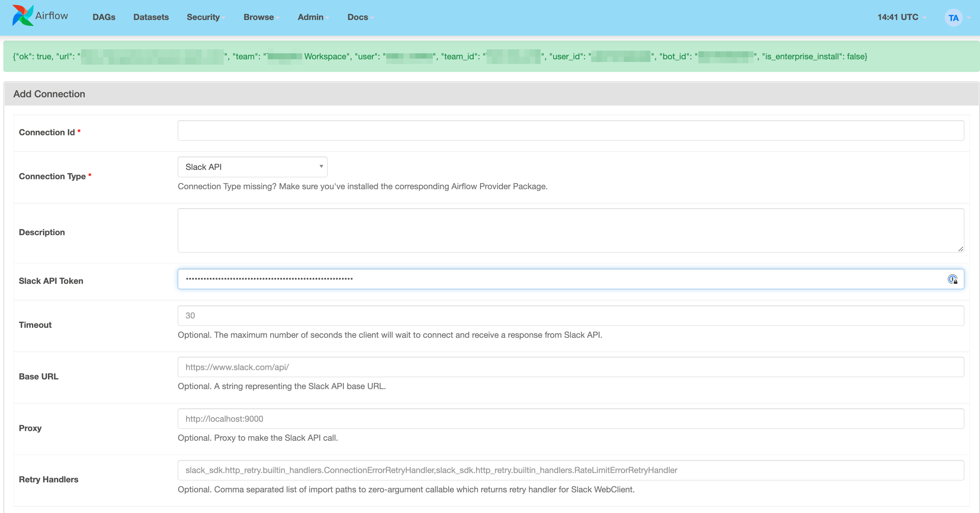Open the Datasets page

[x=151, y=17]
